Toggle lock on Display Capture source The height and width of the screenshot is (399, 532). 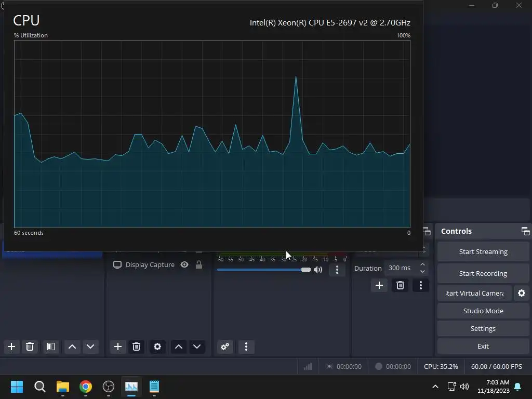click(x=199, y=264)
